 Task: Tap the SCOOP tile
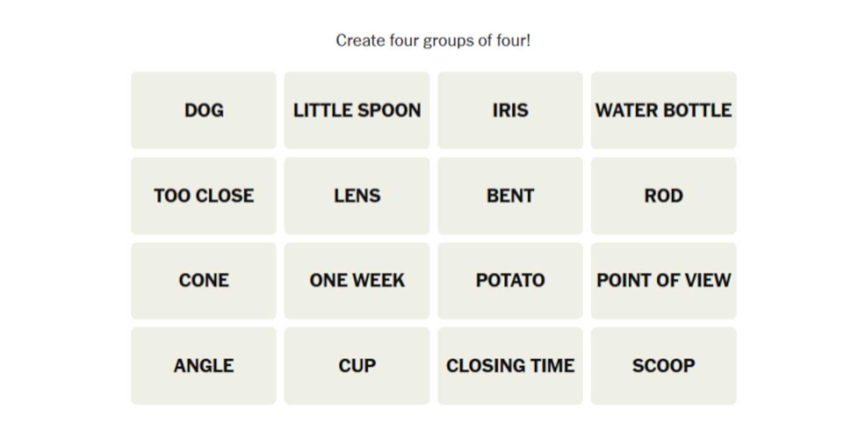click(663, 366)
